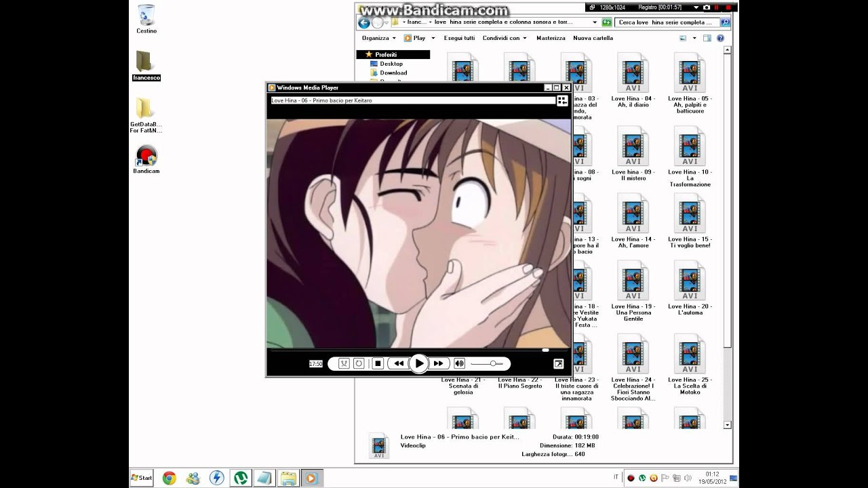Select file Love Hina - 20 - L'automa

pyautogui.click(x=690, y=287)
